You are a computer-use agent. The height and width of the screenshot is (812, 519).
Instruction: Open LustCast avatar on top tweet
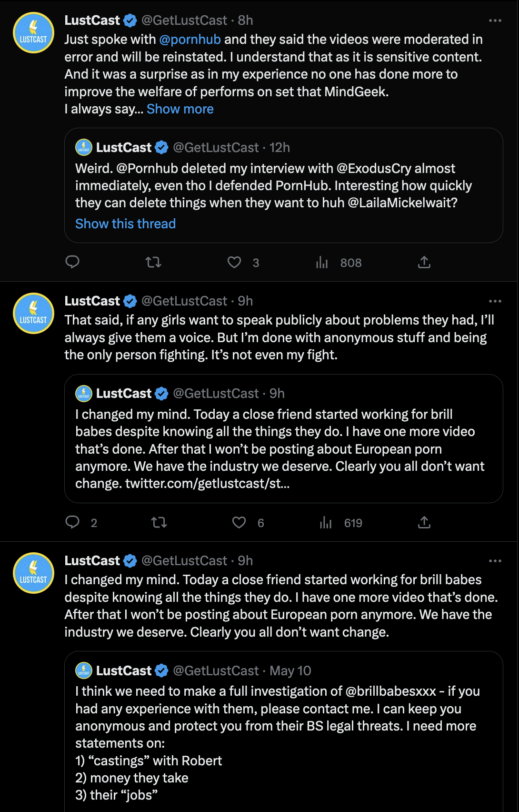point(33,33)
